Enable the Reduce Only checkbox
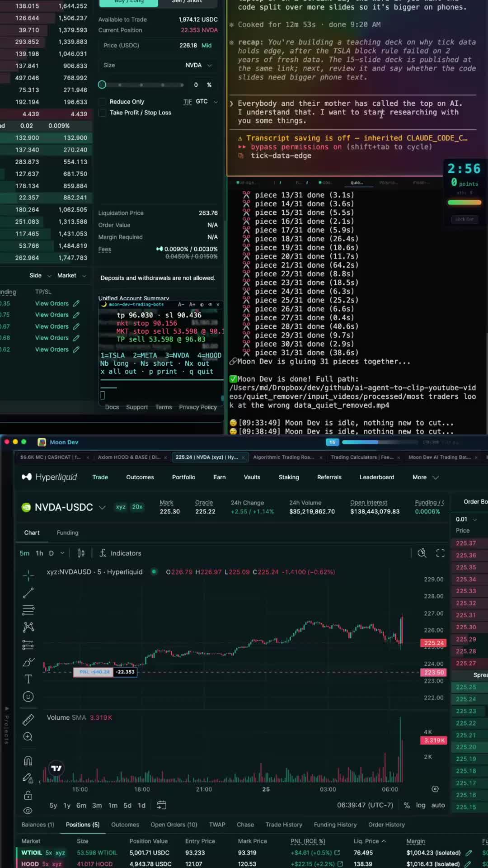 pos(102,102)
